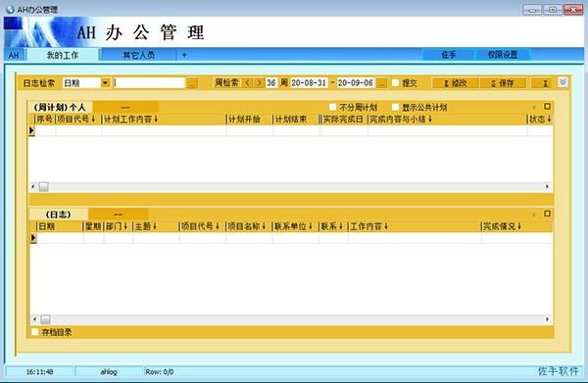588x383 pixels.
Task: Sort by 状态 column header
Action: click(x=540, y=120)
